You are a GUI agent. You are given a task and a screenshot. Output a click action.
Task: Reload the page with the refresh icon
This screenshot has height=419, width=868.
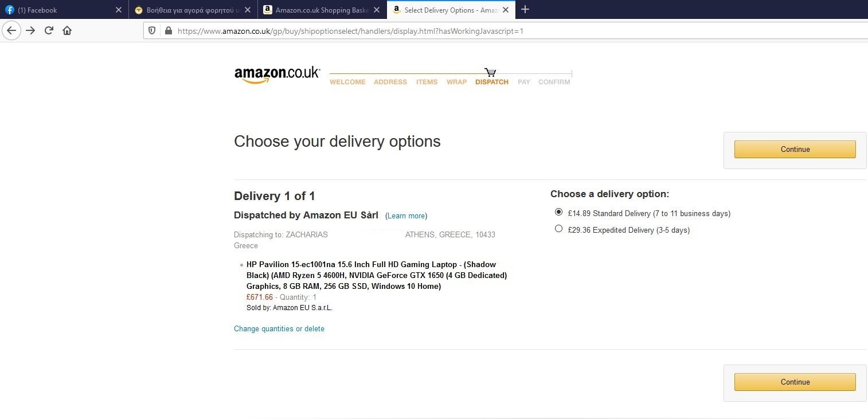tap(49, 30)
